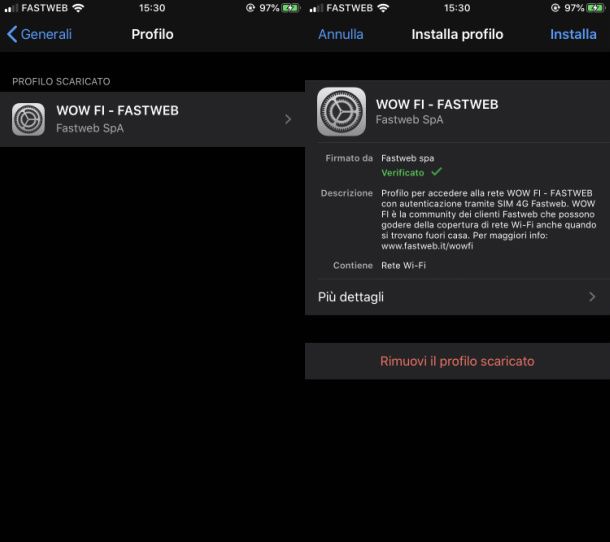Tap Annulla to cancel profile install
The height and width of the screenshot is (542, 610).
click(x=341, y=34)
